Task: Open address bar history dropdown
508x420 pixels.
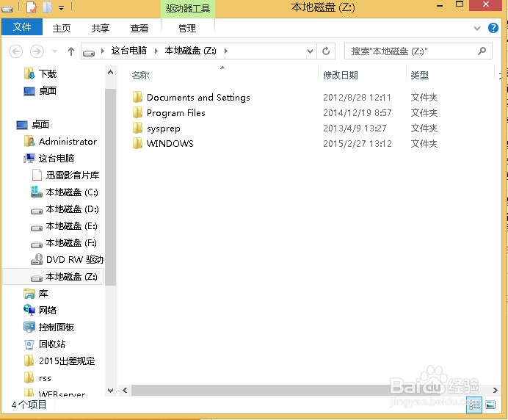Action: tap(310, 51)
